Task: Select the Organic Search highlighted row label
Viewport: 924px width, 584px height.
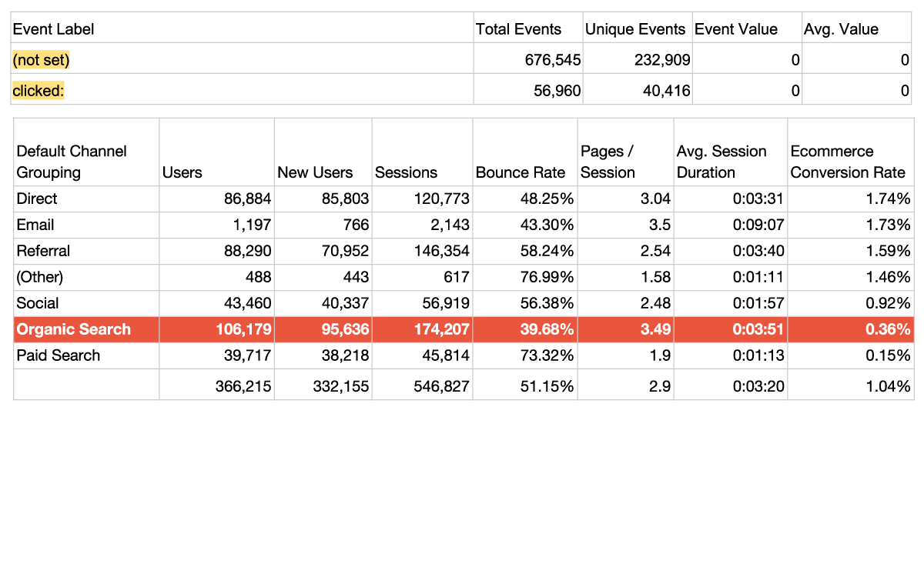Action: pos(74,329)
